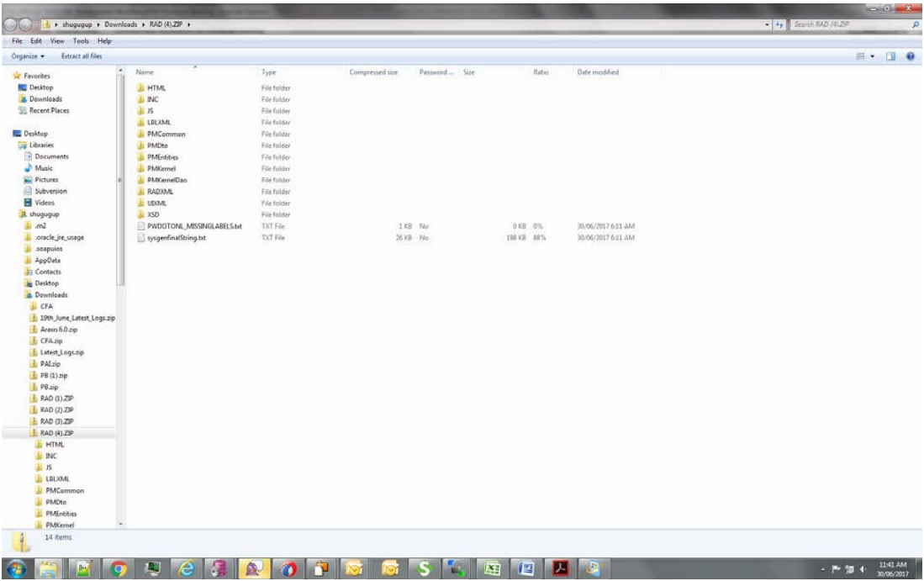Select .oracle_jre_usage folder in tree
The image size is (924, 581).
(x=59, y=237)
